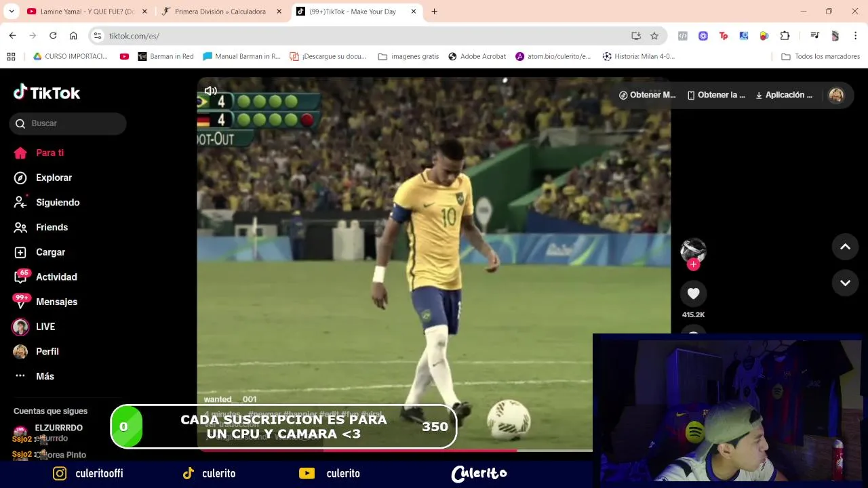Open ¡Descargue su docu... bookmark

(x=328, y=56)
